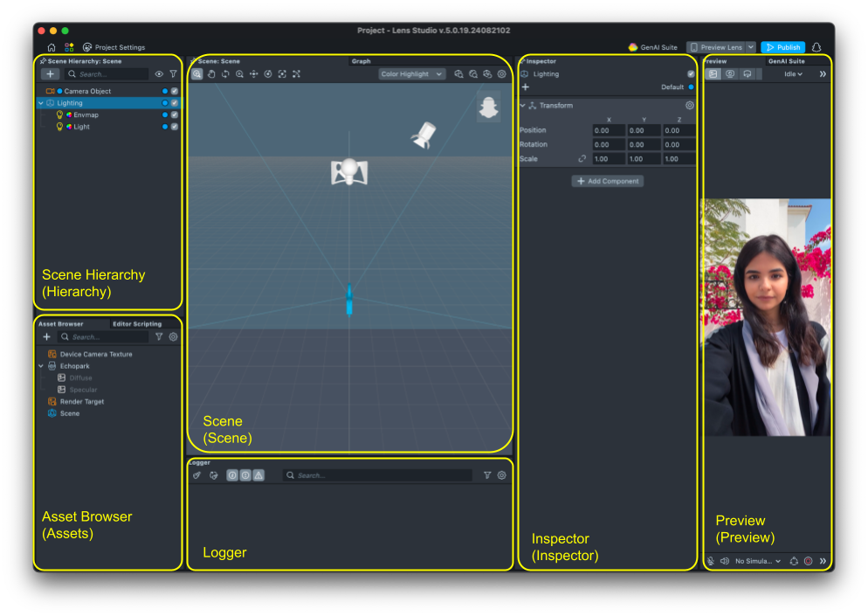
Task: Toggle the Light object checkbox
Action: click(175, 127)
